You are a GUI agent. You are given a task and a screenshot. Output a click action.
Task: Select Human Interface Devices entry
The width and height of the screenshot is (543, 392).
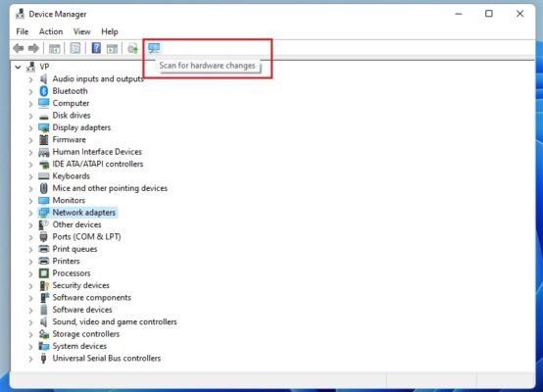point(97,152)
